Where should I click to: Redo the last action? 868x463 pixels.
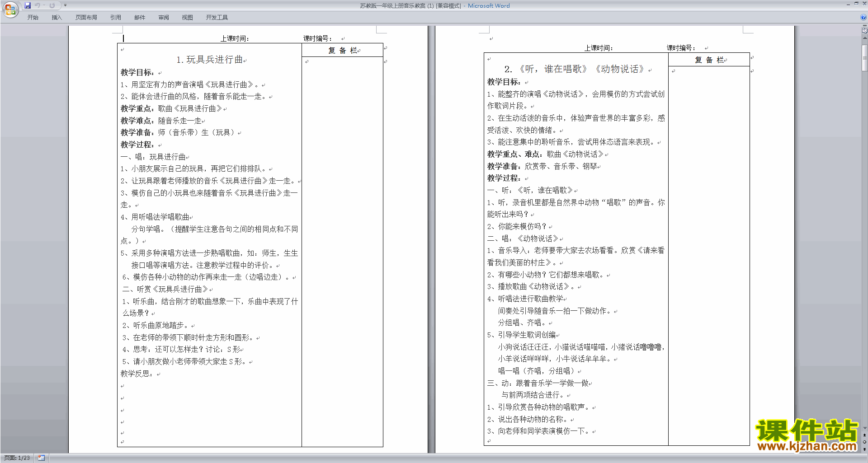[x=52, y=5]
